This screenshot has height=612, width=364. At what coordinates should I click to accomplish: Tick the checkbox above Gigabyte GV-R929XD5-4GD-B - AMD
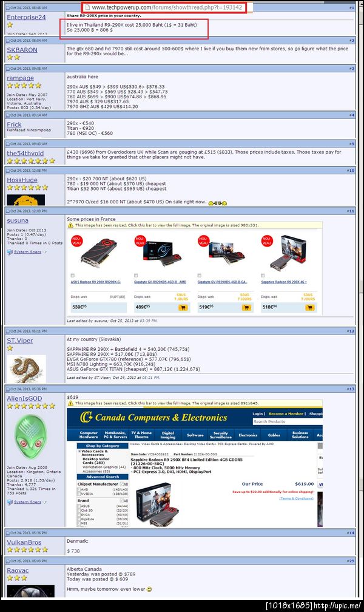tap(136, 276)
